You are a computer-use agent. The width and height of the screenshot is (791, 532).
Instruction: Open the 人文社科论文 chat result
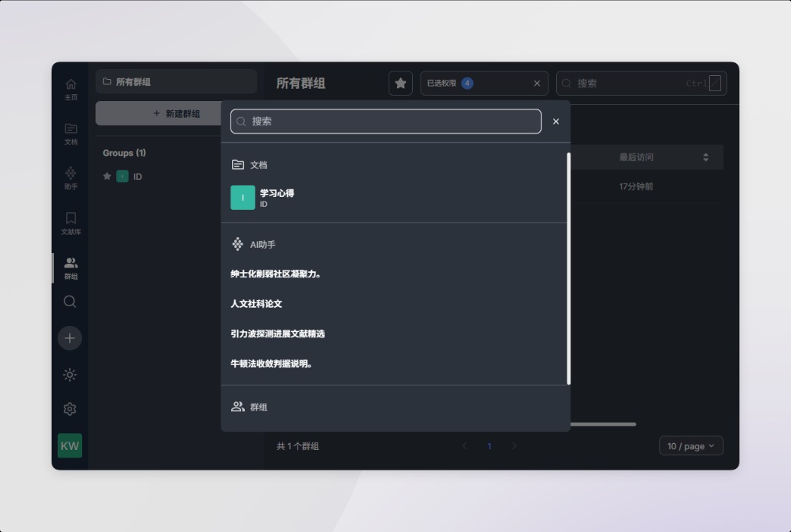click(x=256, y=303)
